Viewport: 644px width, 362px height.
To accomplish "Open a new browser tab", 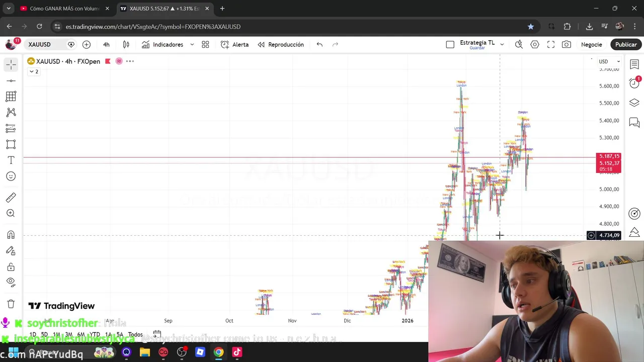I will point(222,9).
